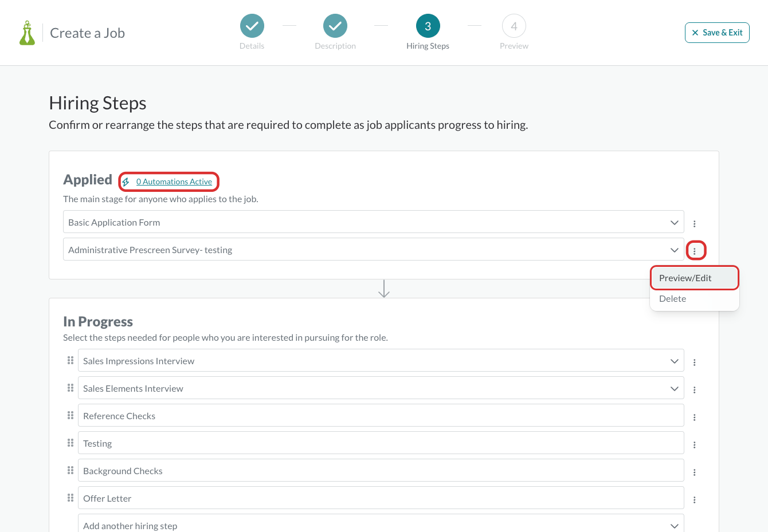Image resolution: width=768 pixels, height=532 pixels.
Task: Click the Offer Letter step field
Action: [x=381, y=498]
